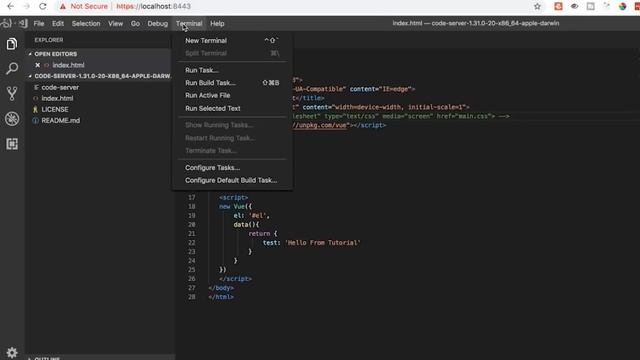Click the browser back arrow
640x360 pixels.
pos(10,6)
